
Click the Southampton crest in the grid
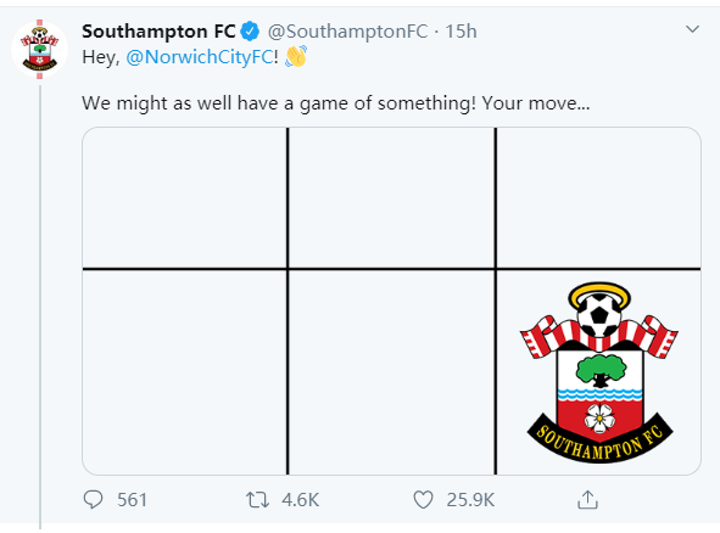point(599,371)
